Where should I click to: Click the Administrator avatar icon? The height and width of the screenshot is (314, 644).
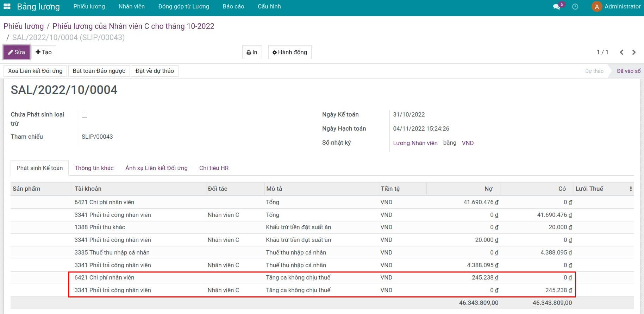pos(596,7)
